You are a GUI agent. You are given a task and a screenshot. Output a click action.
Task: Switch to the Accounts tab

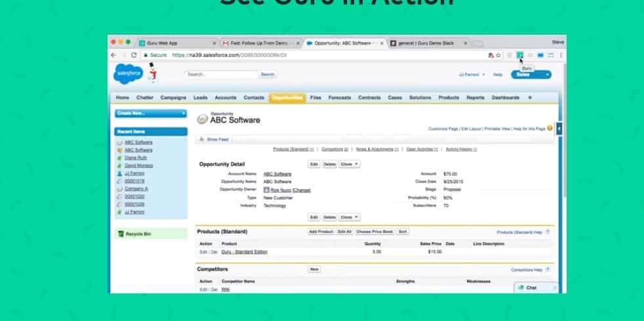[x=225, y=98]
